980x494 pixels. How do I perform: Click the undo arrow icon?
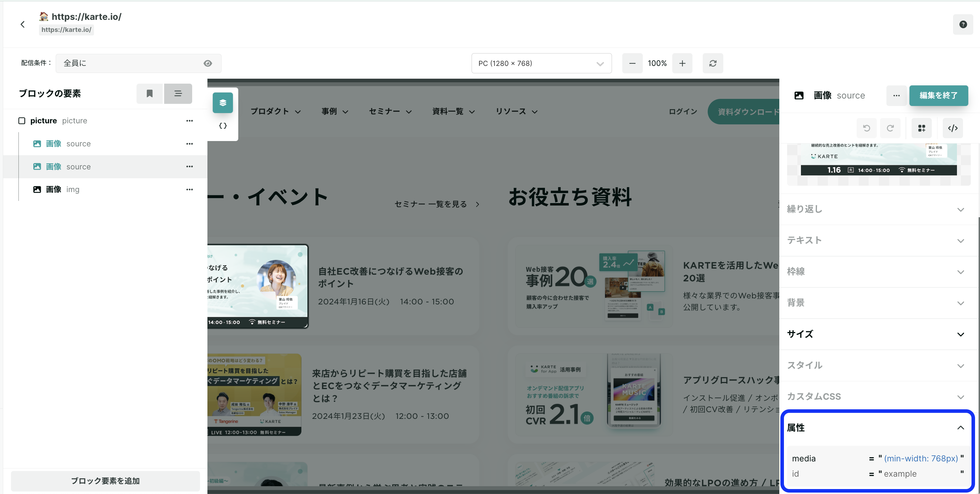867,128
